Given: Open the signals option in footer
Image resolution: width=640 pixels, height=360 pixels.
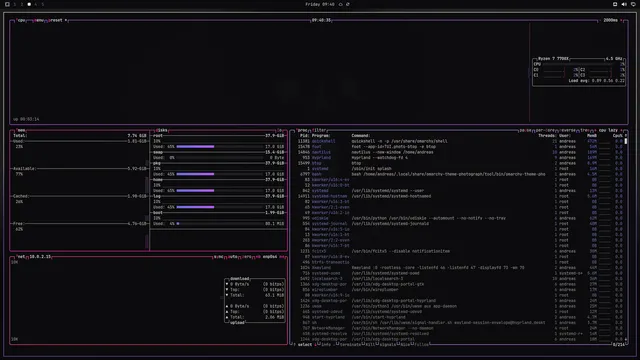Looking at the screenshot, I should (387, 344).
